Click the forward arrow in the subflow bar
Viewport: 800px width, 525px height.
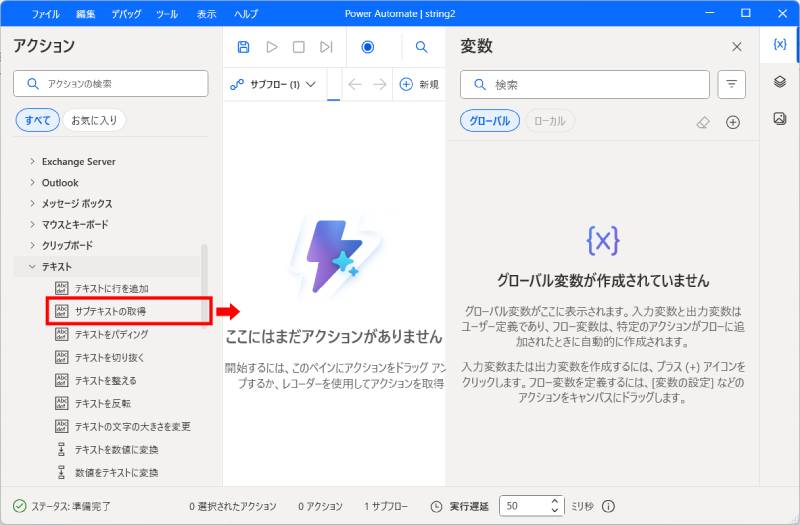(380, 84)
